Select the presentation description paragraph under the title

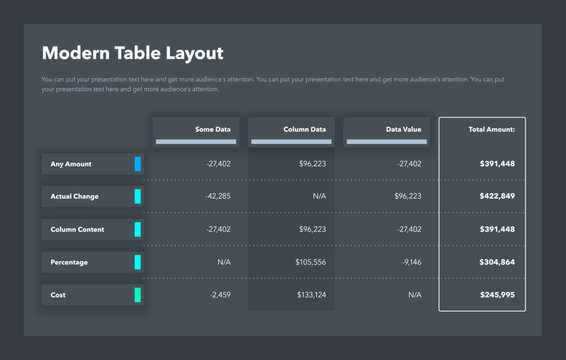coord(273,84)
